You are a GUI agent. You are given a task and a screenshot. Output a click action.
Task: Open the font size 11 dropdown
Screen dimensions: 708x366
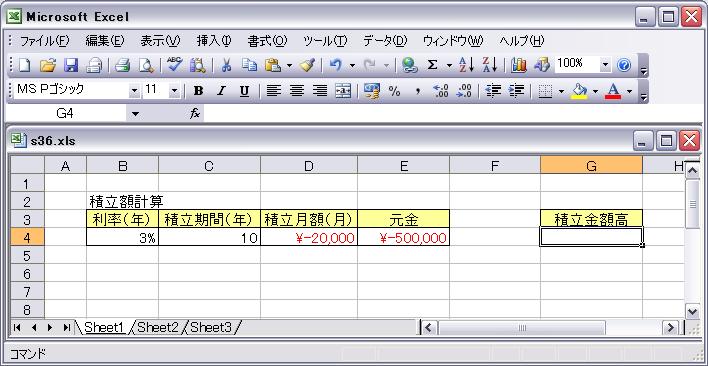[174, 91]
